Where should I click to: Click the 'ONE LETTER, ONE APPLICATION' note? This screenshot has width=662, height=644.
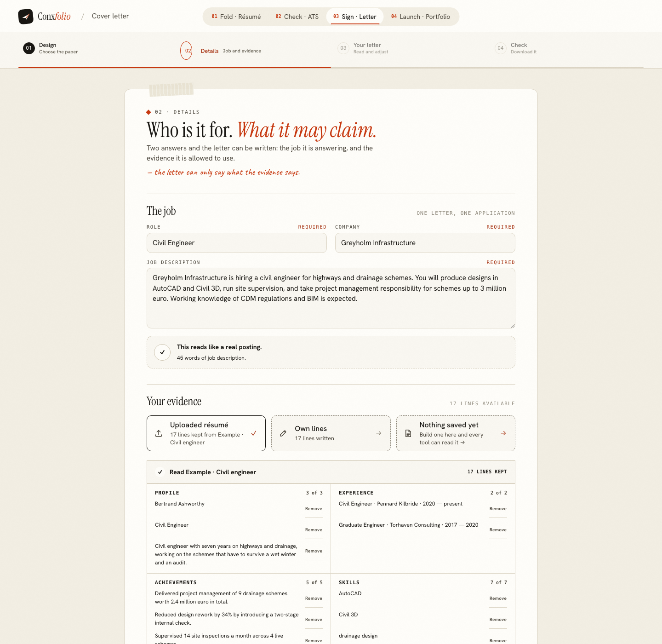point(466,213)
